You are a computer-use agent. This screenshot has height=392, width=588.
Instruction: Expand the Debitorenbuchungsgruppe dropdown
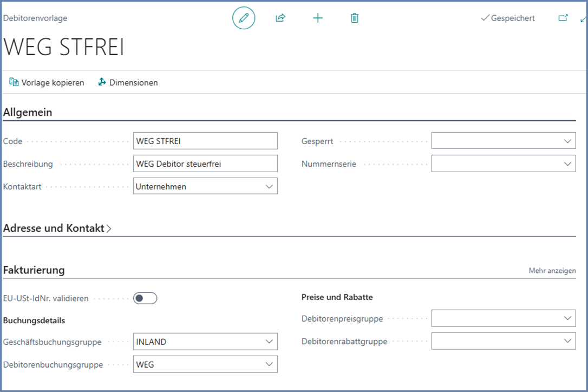click(269, 364)
